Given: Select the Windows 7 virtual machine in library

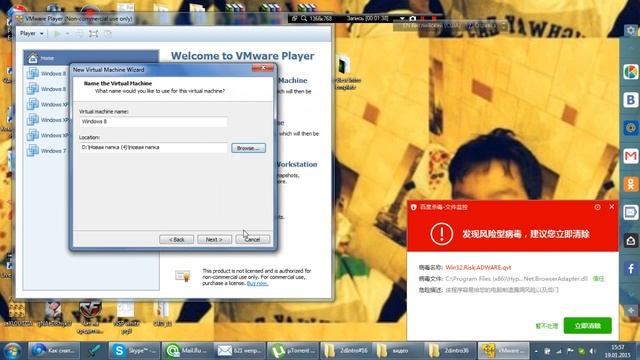Looking at the screenshot, I should pos(47,151).
